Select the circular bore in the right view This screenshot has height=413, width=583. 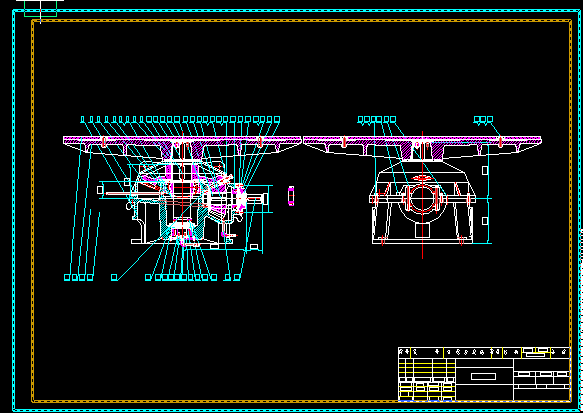(x=422, y=199)
